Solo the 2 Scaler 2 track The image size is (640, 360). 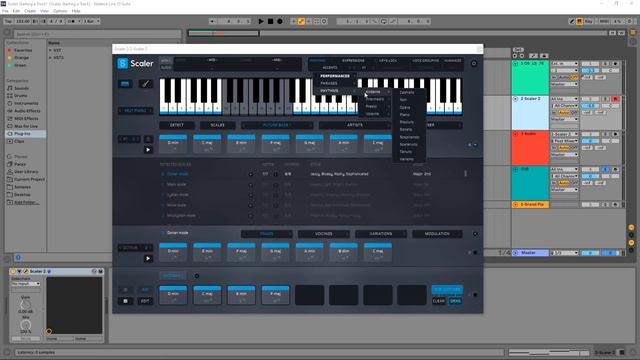(x=606, y=99)
